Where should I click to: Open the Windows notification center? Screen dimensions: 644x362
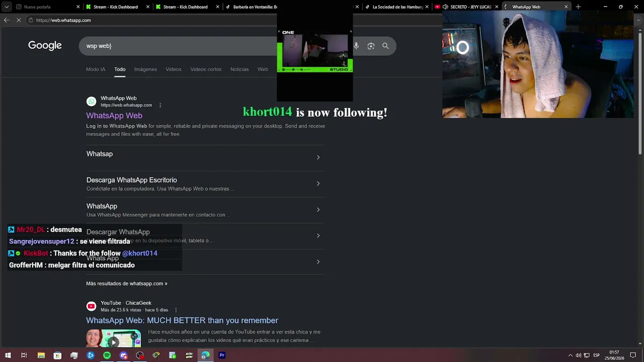coord(633,355)
